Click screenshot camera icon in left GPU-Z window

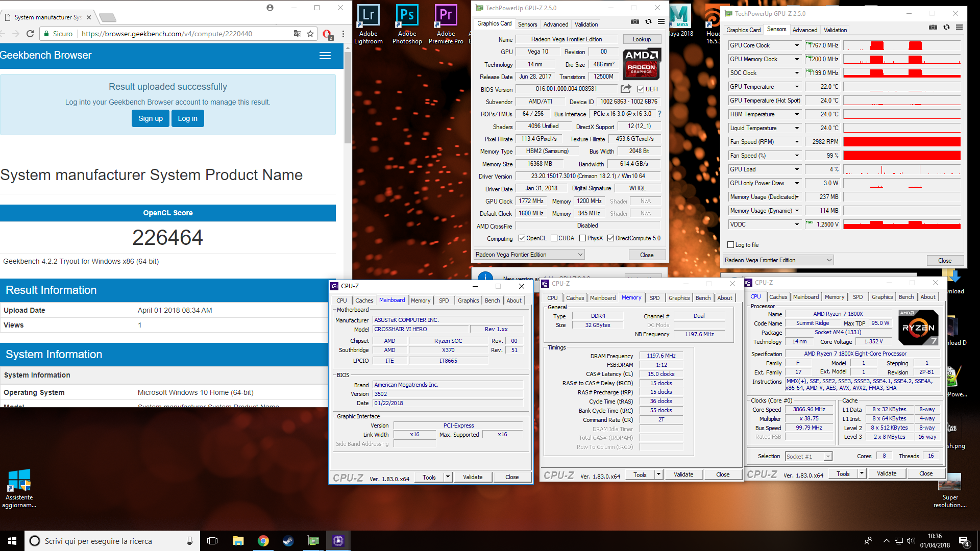pyautogui.click(x=634, y=22)
